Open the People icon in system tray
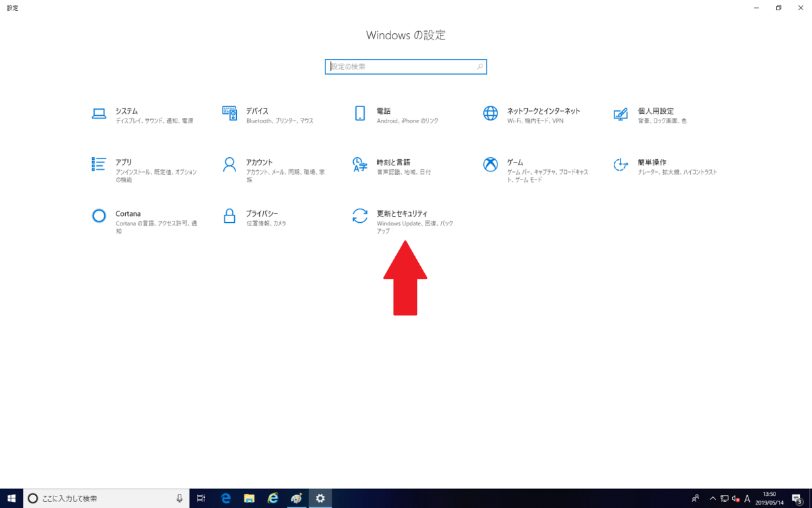 click(x=696, y=499)
